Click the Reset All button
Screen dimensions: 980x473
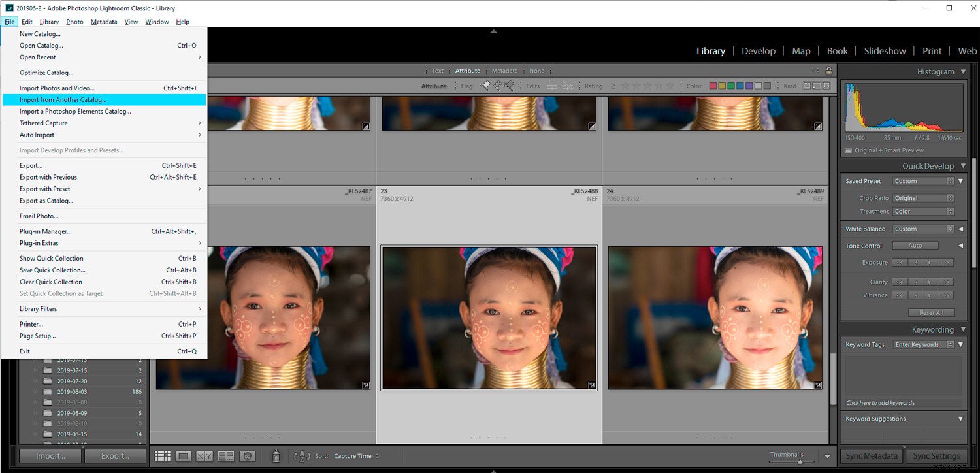930,312
